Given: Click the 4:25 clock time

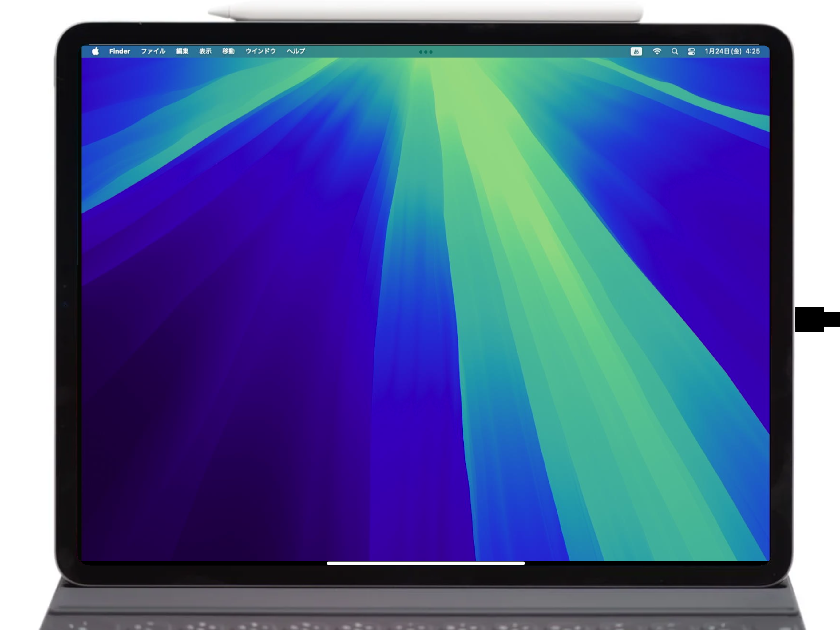Looking at the screenshot, I should coord(753,51).
